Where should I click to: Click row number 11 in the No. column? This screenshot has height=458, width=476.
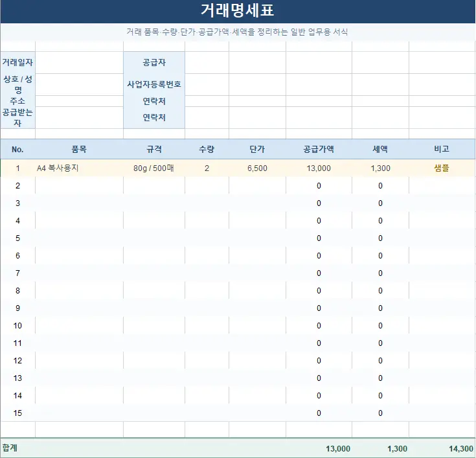17,343
